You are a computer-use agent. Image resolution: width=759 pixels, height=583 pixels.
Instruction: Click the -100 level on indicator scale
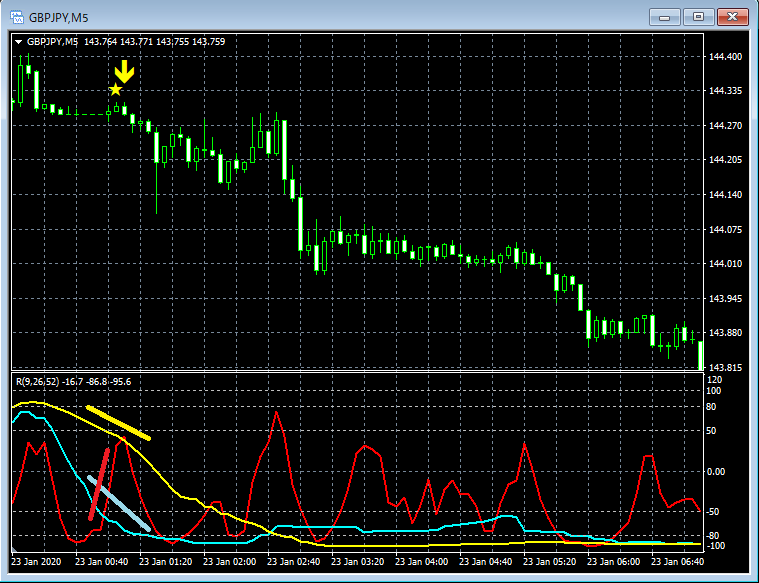pos(715,545)
